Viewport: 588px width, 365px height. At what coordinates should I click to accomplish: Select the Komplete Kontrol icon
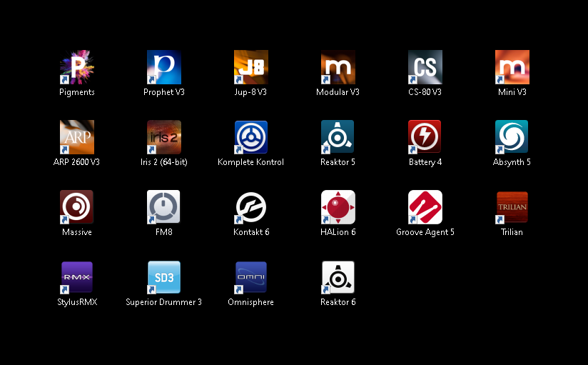pos(251,137)
